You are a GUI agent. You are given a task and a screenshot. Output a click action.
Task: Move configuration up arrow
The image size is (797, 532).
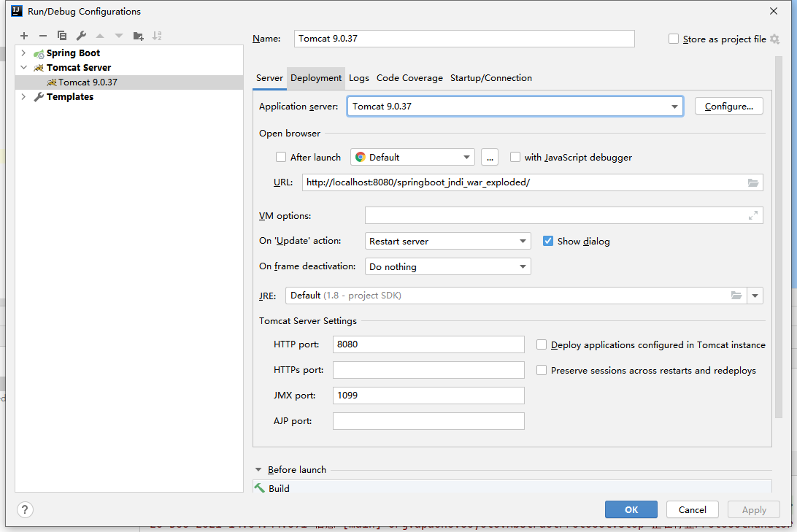100,36
